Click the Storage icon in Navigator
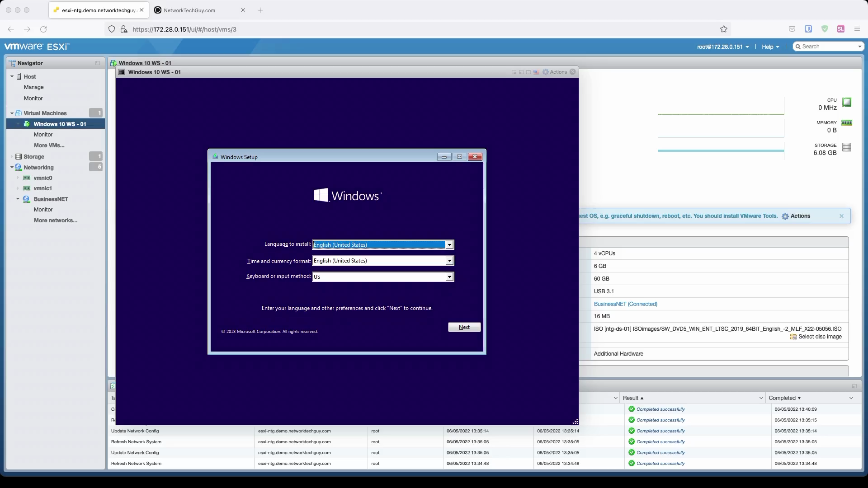 tap(19, 157)
